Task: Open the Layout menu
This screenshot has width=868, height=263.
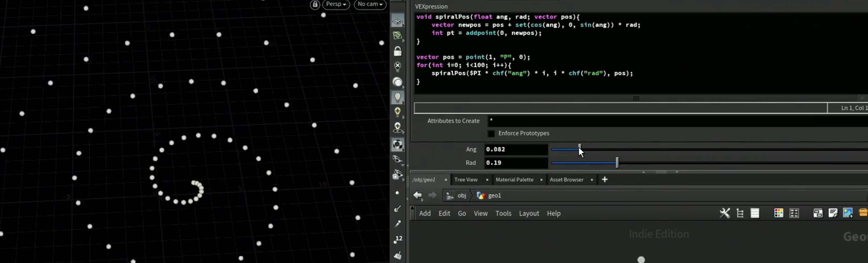Action: point(529,213)
